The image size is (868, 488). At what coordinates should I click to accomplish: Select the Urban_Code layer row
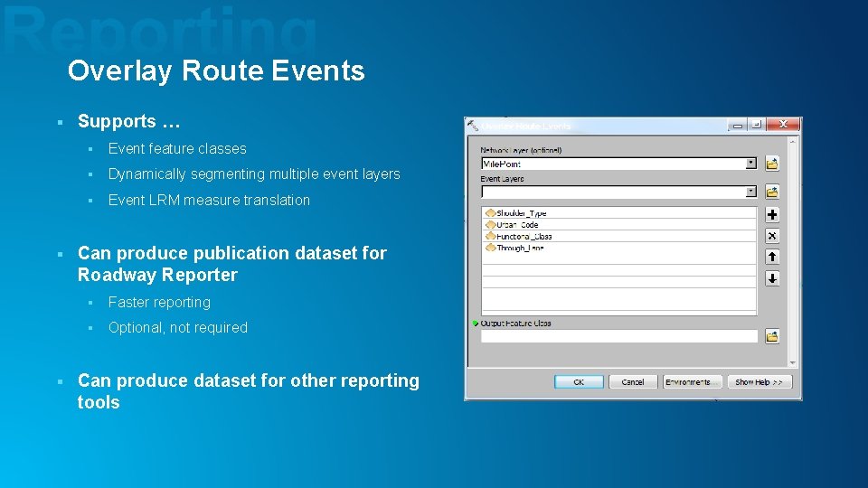[618, 225]
